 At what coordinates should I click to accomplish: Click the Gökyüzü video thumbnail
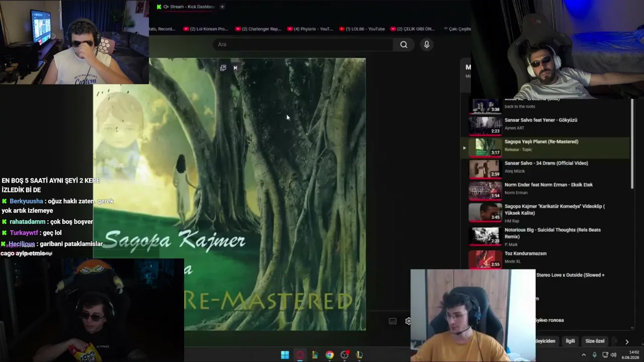point(486,126)
